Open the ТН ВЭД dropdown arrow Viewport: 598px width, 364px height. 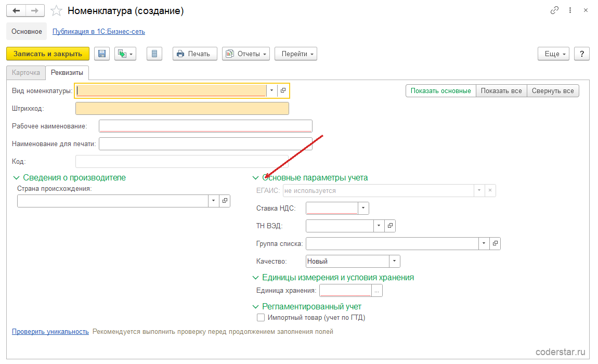point(379,226)
